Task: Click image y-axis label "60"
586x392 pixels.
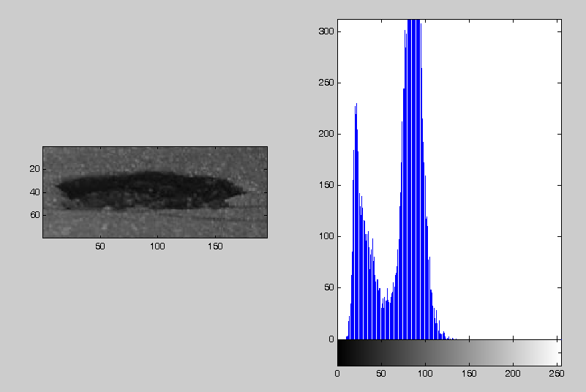Action: 35,215
